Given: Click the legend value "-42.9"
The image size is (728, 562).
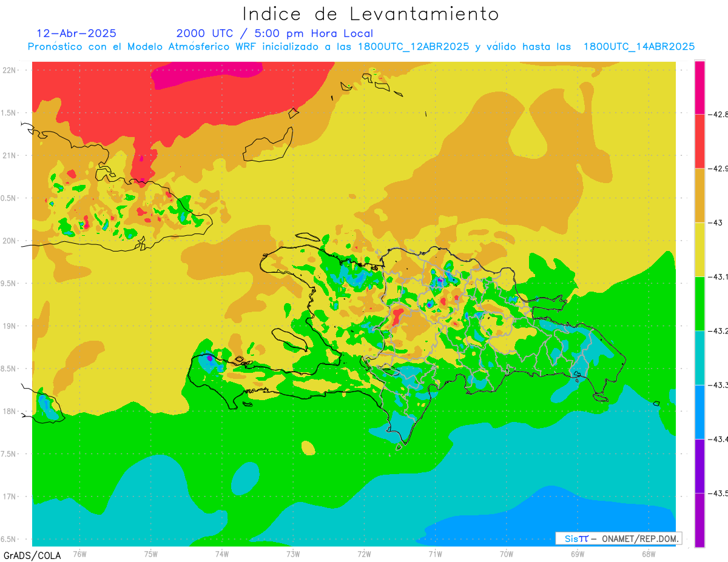Looking at the screenshot, I should point(718,169).
